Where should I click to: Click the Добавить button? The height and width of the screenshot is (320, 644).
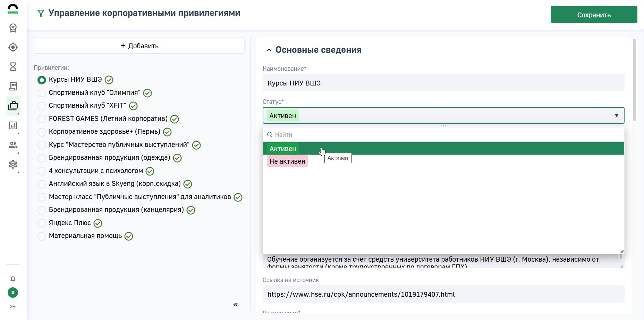pos(139,46)
